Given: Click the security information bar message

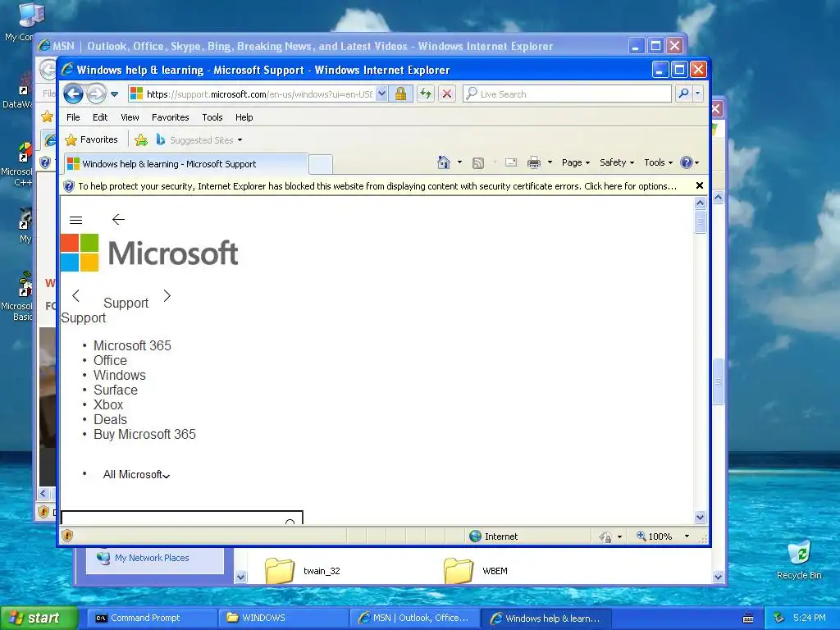Looking at the screenshot, I should tap(377, 186).
